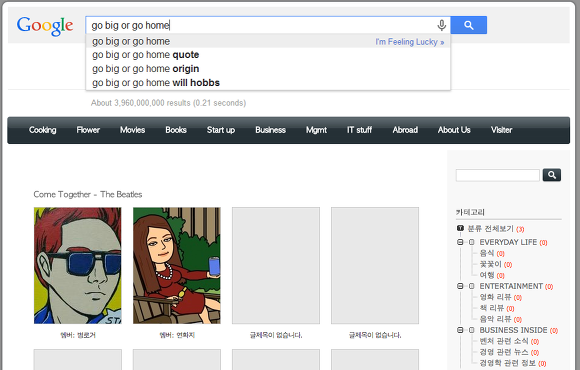Viewport: 580px width, 370px height.
Task: Click the sidebar blog search input field
Action: tap(498, 175)
